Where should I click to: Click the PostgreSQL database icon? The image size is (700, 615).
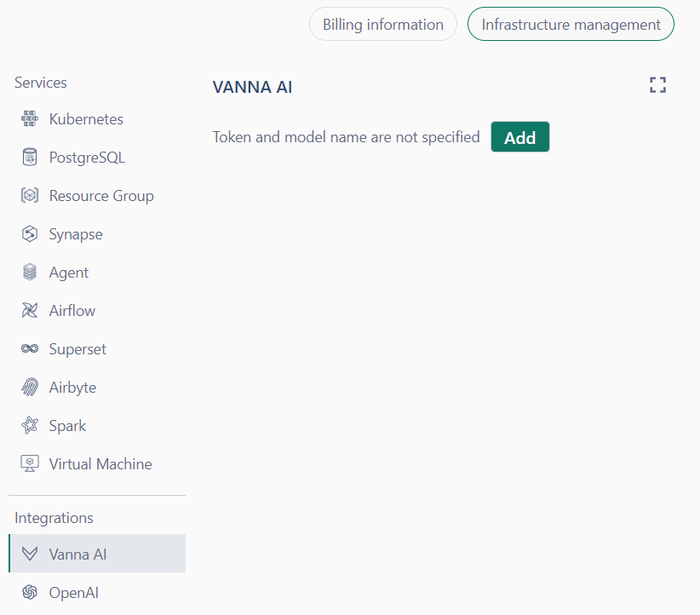click(30, 158)
